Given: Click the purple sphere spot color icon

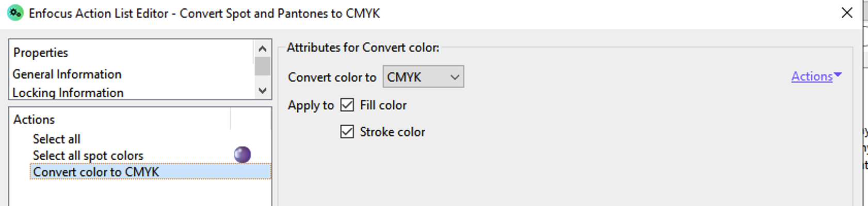Looking at the screenshot, I should coord(242,154).
